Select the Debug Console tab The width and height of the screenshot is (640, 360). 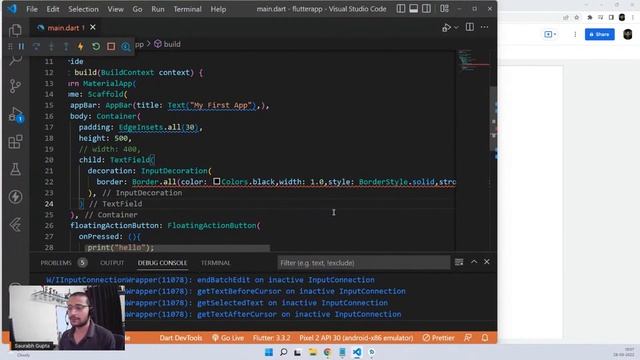[162, 263]
